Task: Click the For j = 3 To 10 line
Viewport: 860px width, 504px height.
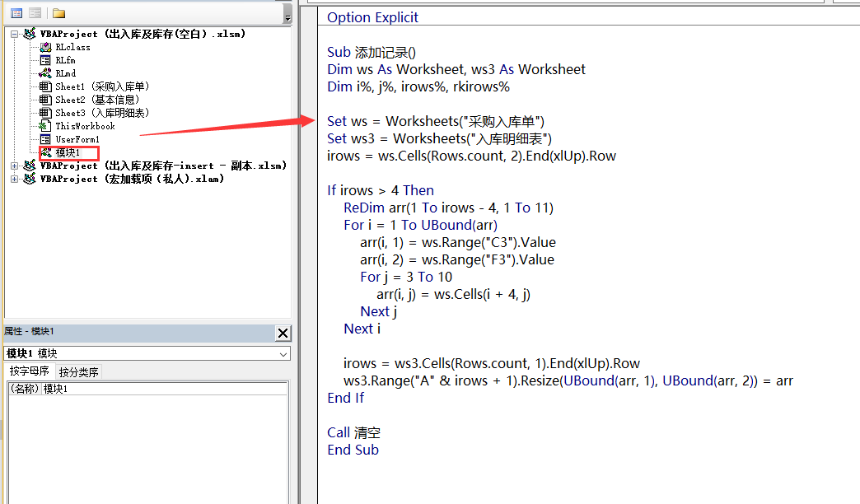Action: pyautogui.click(x=406, y=277)
